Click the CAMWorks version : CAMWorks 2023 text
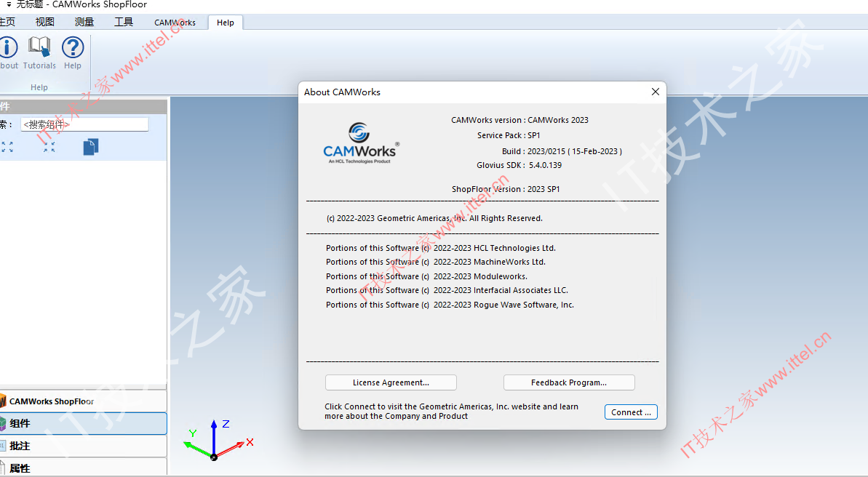Image resolution: width=868 pixels, height=477 pixels. 519,120
